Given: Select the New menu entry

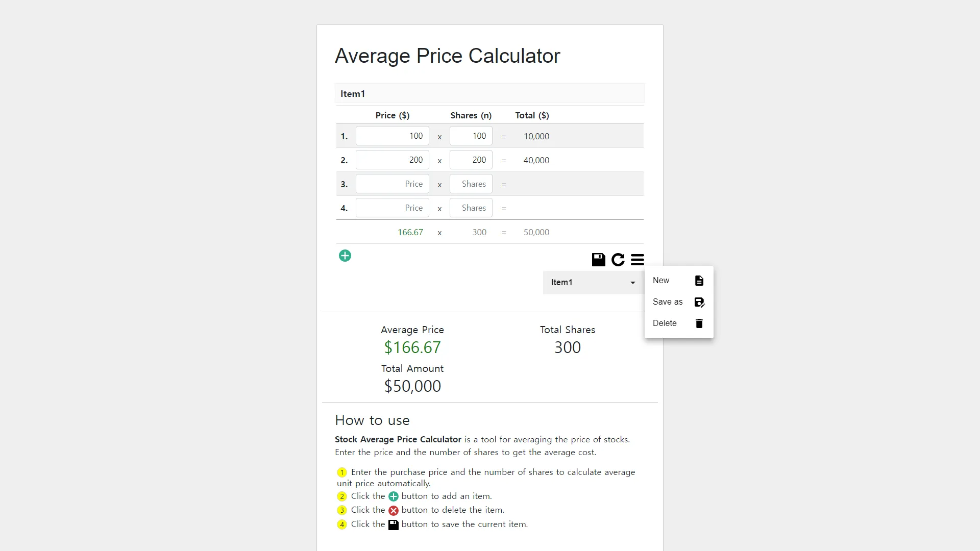Looking at the screenshot, I should (x=679, y=281).
